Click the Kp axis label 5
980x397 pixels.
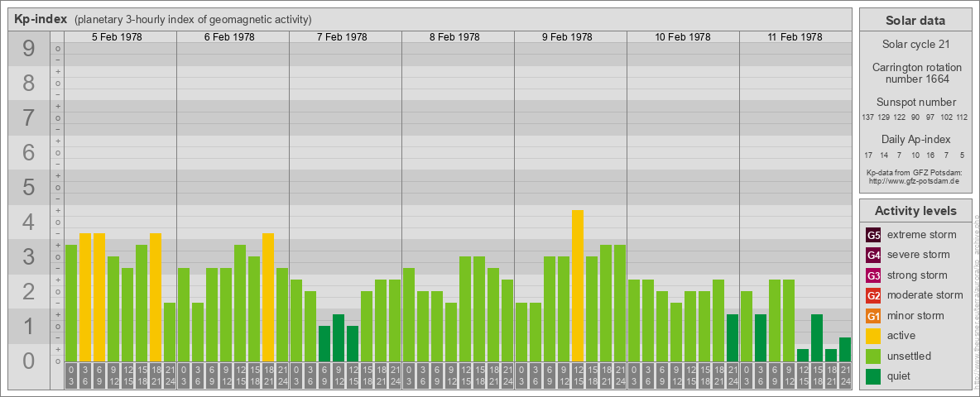[x=29, y=187]
